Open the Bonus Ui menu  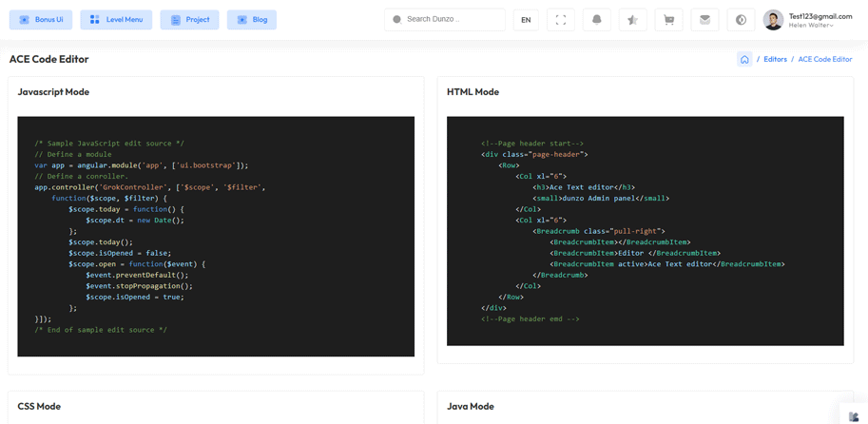[41, 20]
